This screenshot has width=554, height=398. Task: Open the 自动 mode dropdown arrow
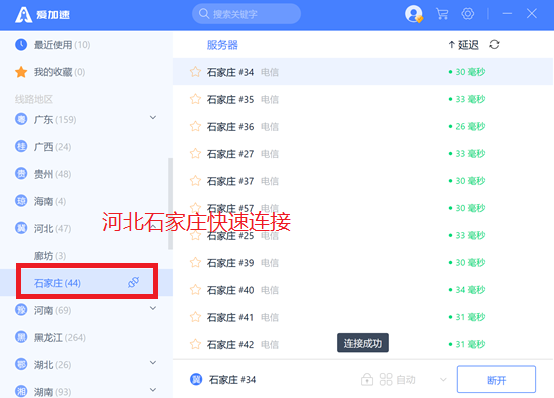443,380
